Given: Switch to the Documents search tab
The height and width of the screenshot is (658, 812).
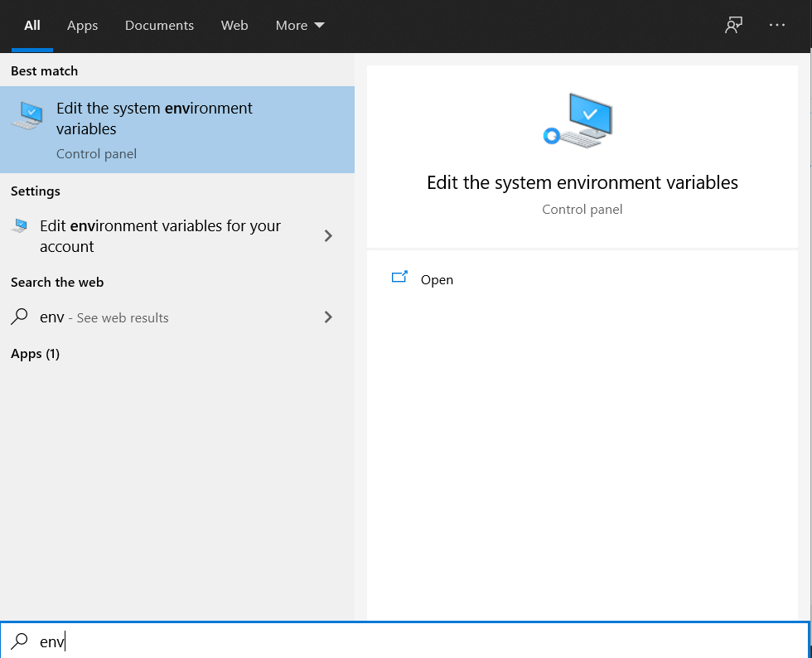Looking at the screenshot, I should click(159, 26).
